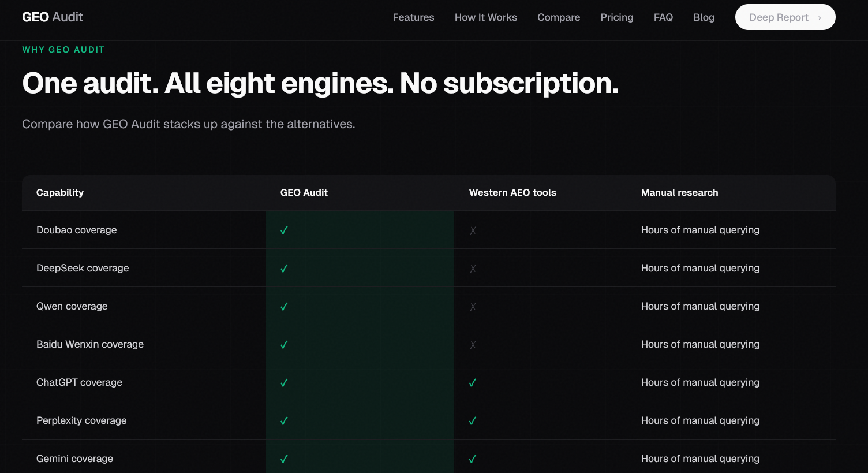Click the Compare how GEO Audit stacks up subtitle
868x473 pixels.
click(x=188, y=124)
